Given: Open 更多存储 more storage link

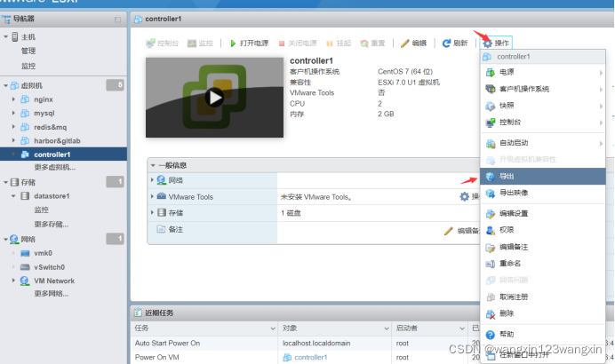Looking at the screenshot, I should 52,224.
